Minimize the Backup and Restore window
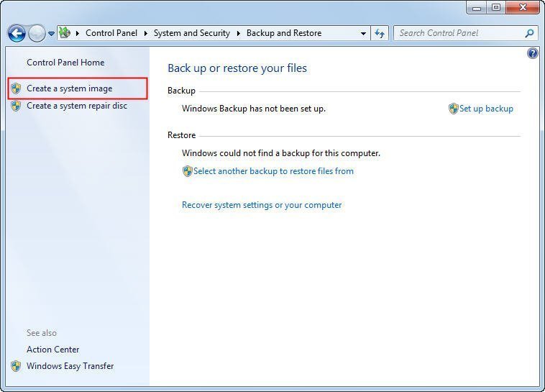Screen dimensions: 545x392 (x=477, y=8)
